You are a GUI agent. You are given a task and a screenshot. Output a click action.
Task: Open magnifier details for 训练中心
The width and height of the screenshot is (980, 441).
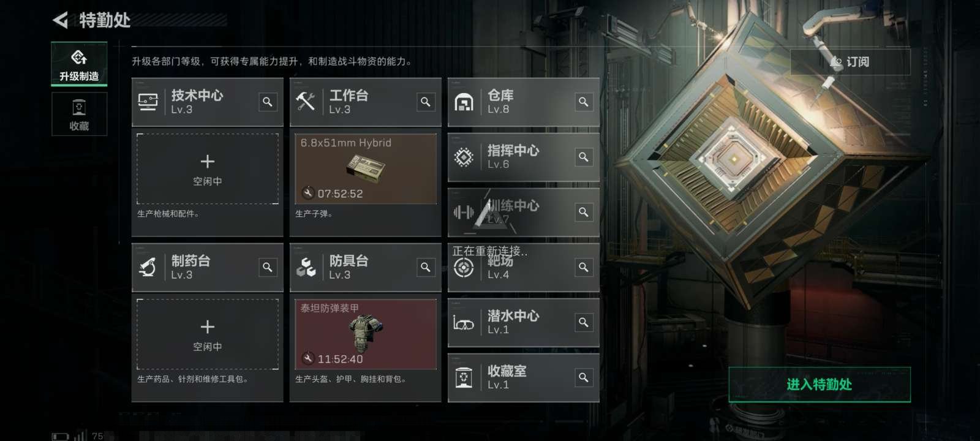[x=584, y=212]
